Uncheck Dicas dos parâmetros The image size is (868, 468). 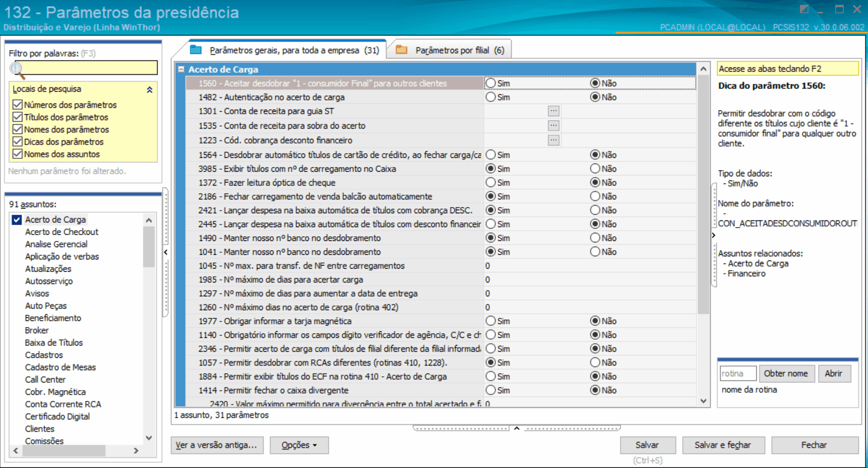17,141
